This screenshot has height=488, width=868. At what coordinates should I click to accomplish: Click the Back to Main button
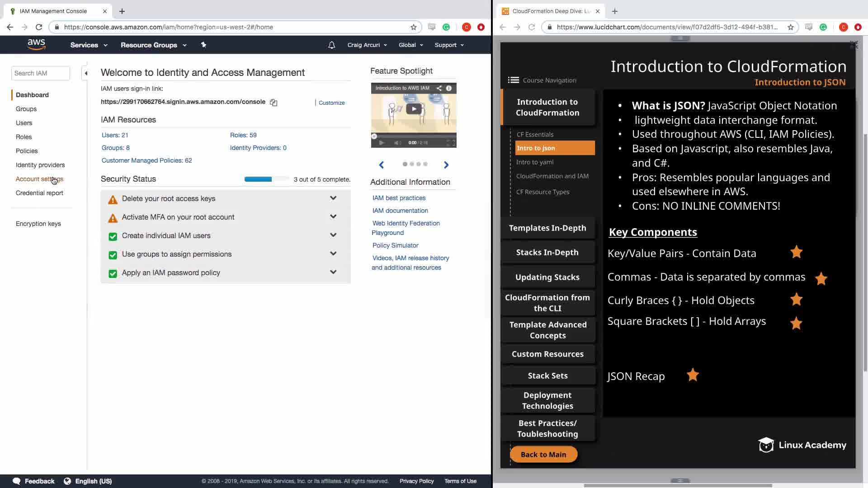pyautogui.click(x=543, y=455)
